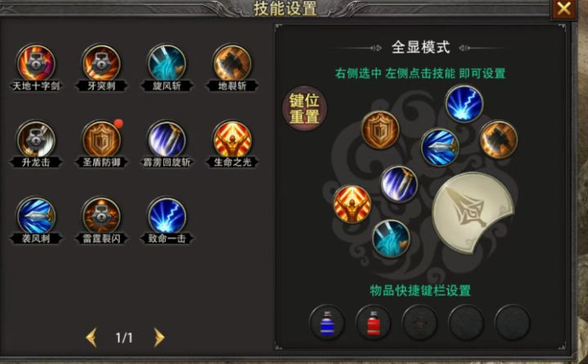The width and height of the screenshot is (588, 364).
Task: Click the 键位重置 reset button
Action: click(x=304, y=109)
